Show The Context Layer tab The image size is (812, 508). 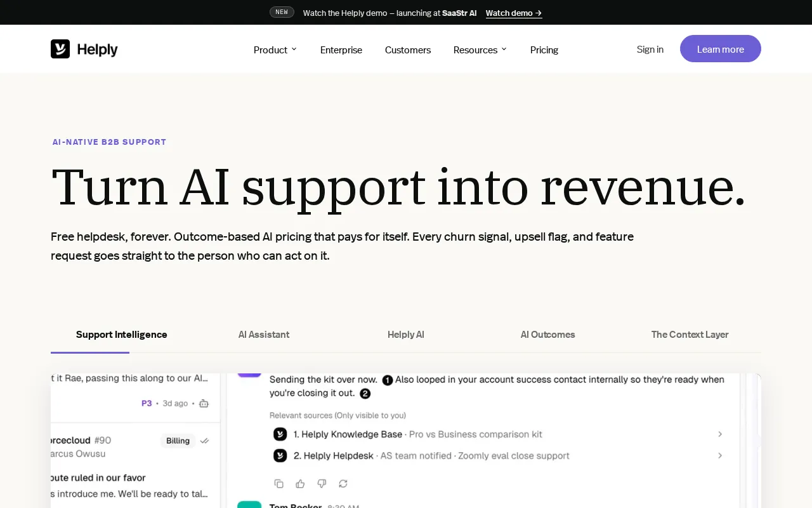(690, 335)
